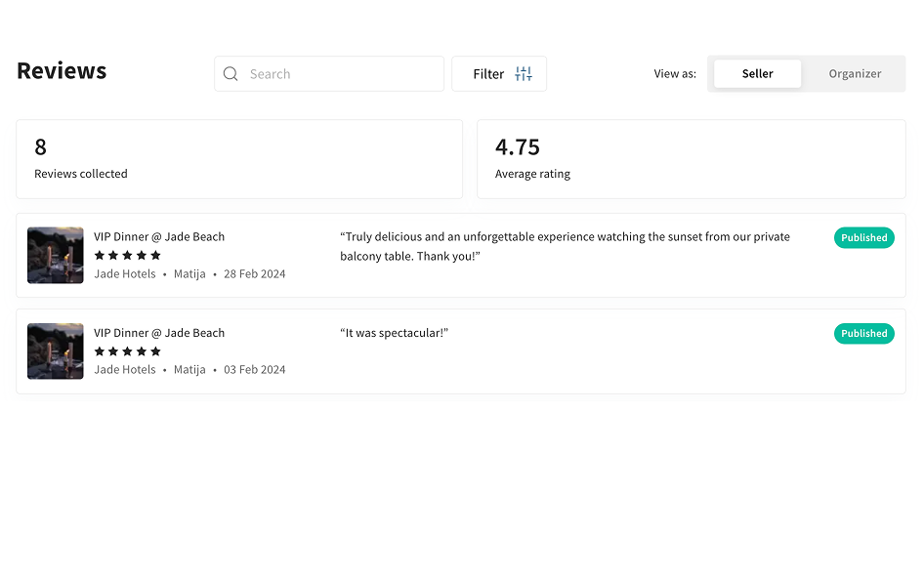Screen dimensions: 924x577
Task: Click Published badge on "It was spectacular!" review
Action: [863, 334]
